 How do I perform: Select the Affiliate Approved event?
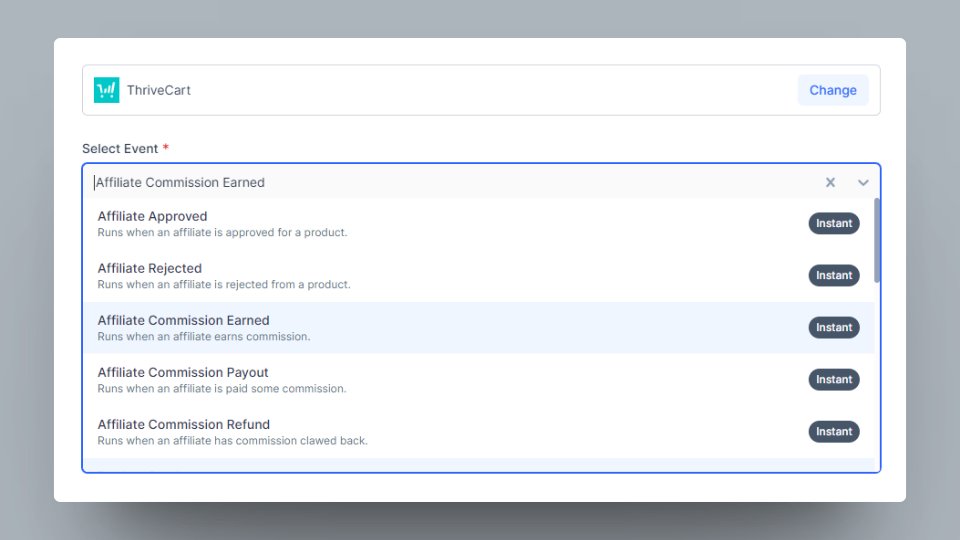(479, 223)
